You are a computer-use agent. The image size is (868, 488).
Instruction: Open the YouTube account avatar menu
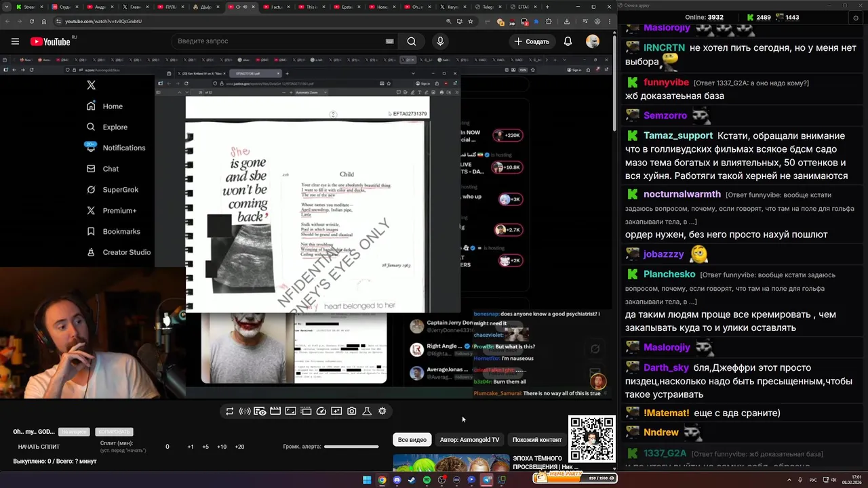coord(593,41)
